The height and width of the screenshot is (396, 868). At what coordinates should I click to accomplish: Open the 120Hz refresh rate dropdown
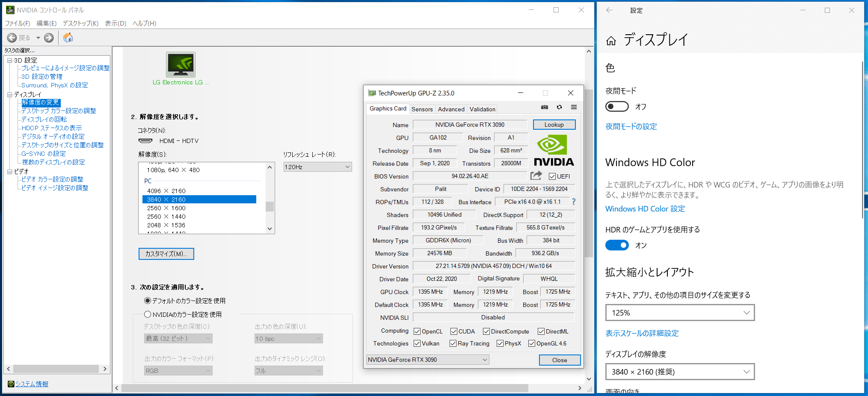[317, 167]
